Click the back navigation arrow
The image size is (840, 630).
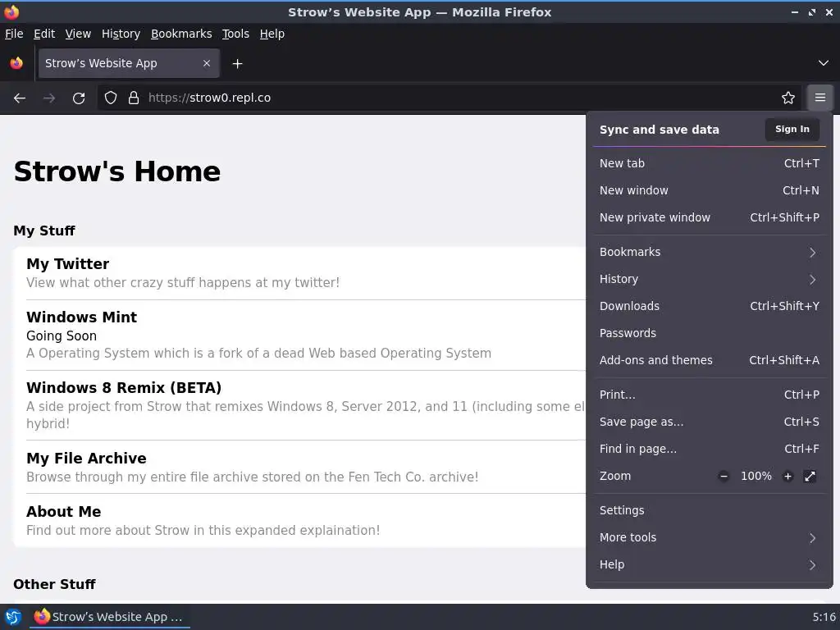pyautogui.click(x=20, y=98)
